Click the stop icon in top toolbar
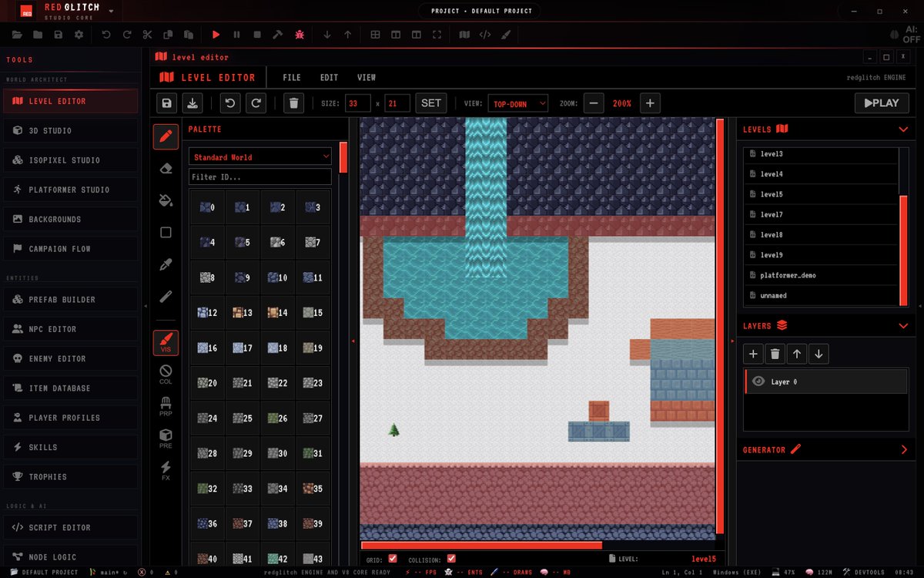Image resolution: width=924 pixels, height=578 pixels. [x=257, y=35]
